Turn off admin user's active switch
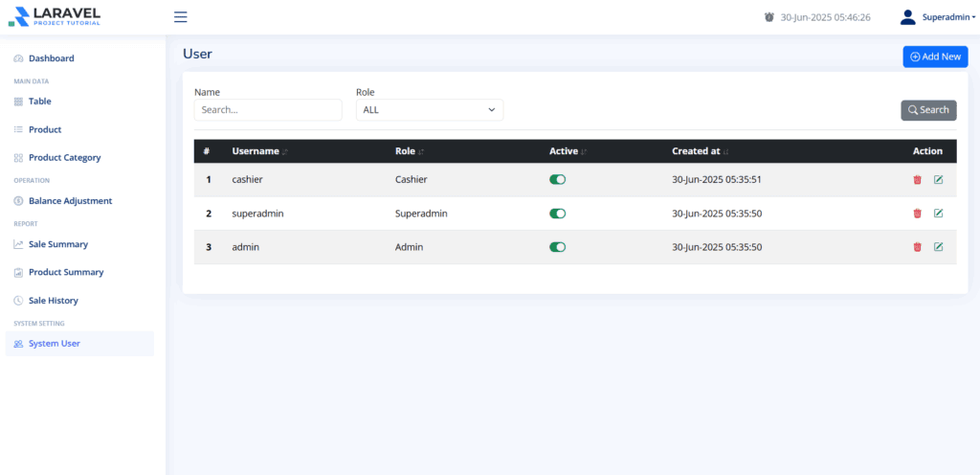 point(557,247)
